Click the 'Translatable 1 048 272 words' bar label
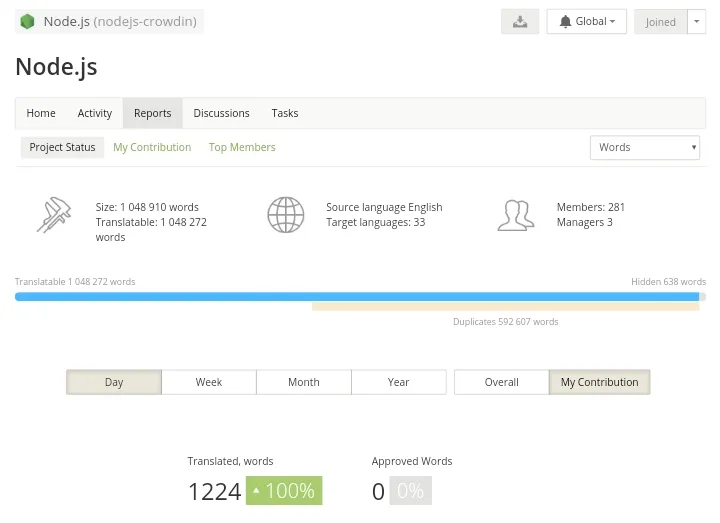This screenshot has height=523, width=720. (75, 281)
